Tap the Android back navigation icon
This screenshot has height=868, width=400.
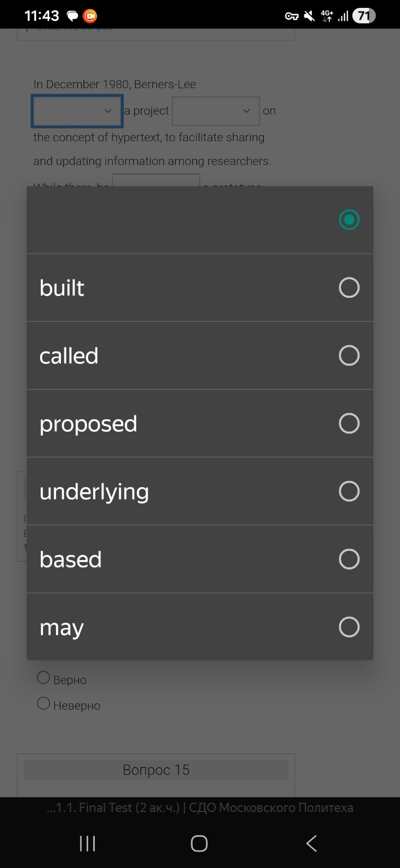[x=311, y=843]
